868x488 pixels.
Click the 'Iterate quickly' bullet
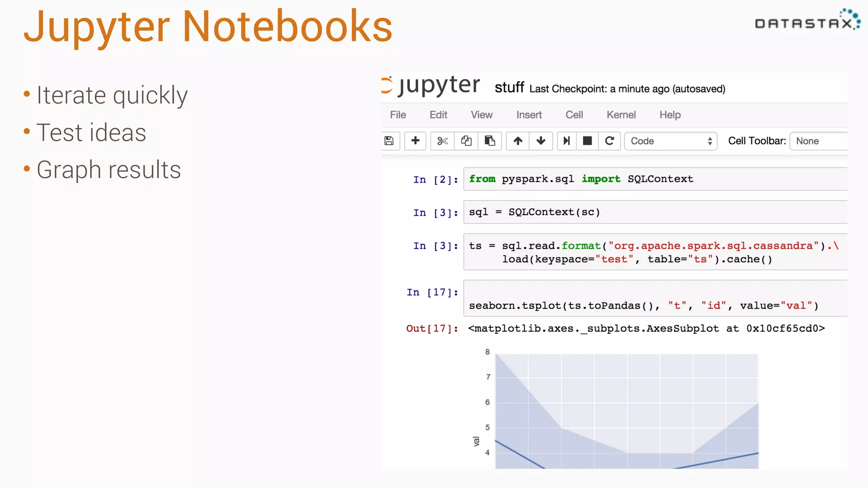tap(112, 95)
